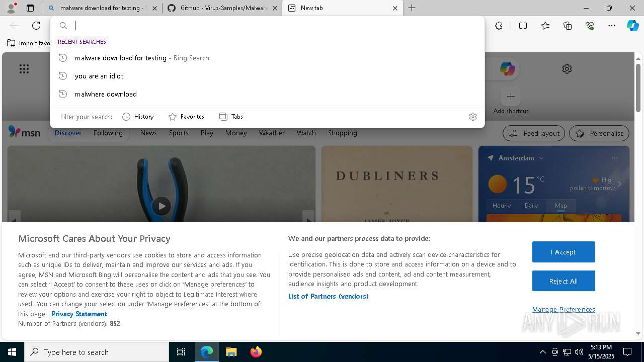Screen dimensions: 644x362
Task: Open the Weather category
Action: pos(272,133)
